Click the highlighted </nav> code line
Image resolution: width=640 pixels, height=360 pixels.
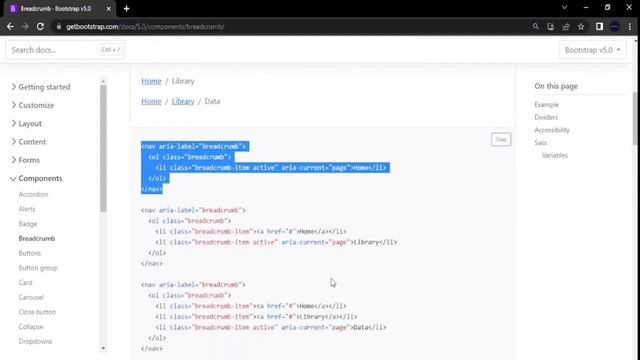coord(152,189)
